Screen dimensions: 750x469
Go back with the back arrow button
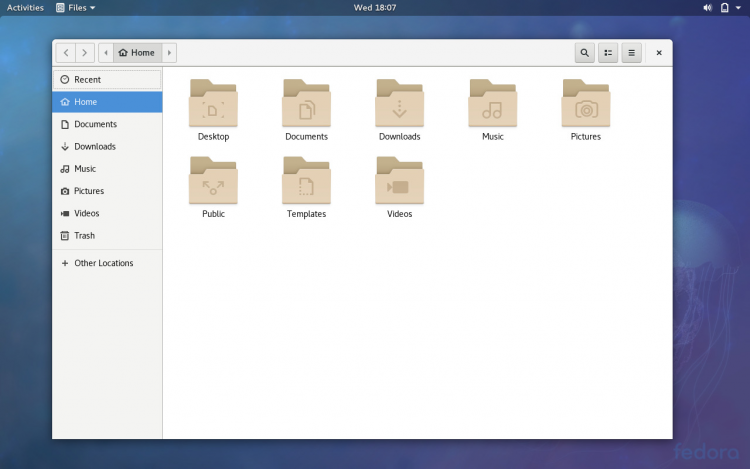66,53
